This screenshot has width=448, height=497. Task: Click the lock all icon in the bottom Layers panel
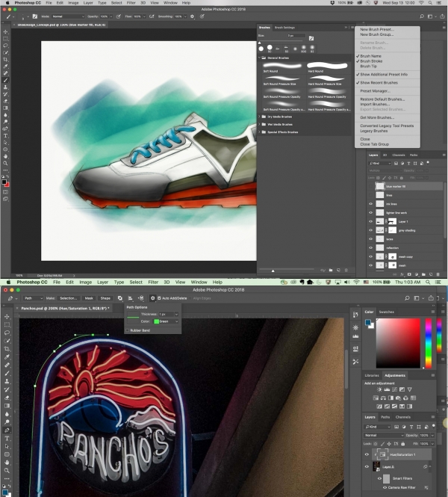(402, 444)
